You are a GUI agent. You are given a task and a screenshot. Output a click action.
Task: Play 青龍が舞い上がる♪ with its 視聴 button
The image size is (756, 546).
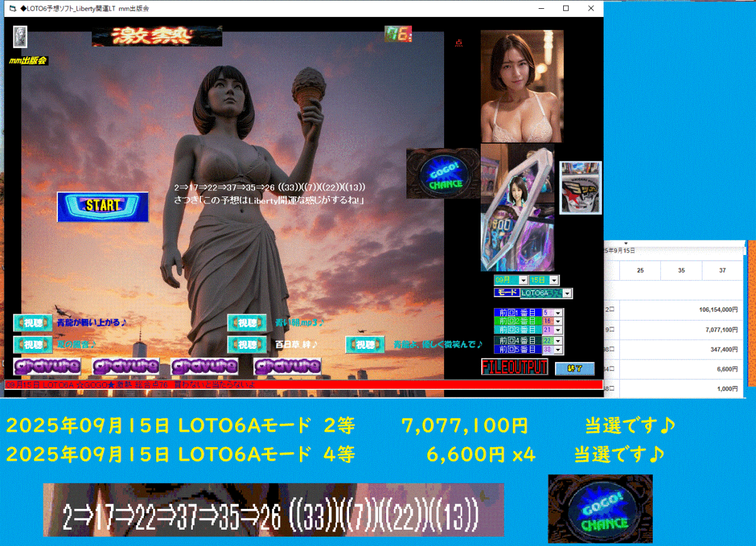click(33, 323)
